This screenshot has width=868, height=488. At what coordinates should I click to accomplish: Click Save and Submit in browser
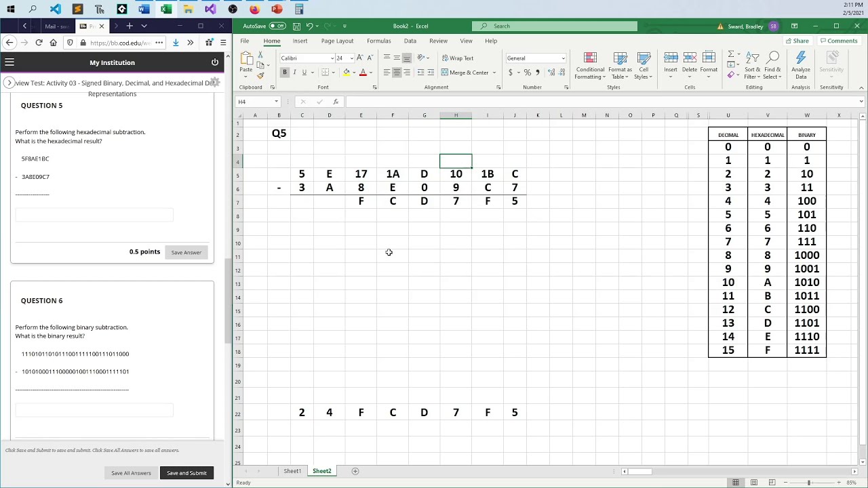point(186,473)
